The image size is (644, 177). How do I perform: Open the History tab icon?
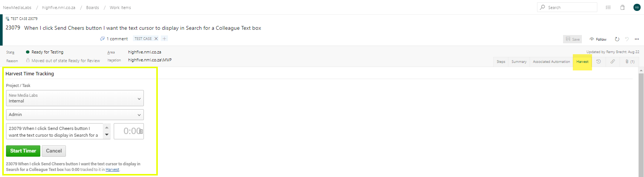(x=598, y=61)
